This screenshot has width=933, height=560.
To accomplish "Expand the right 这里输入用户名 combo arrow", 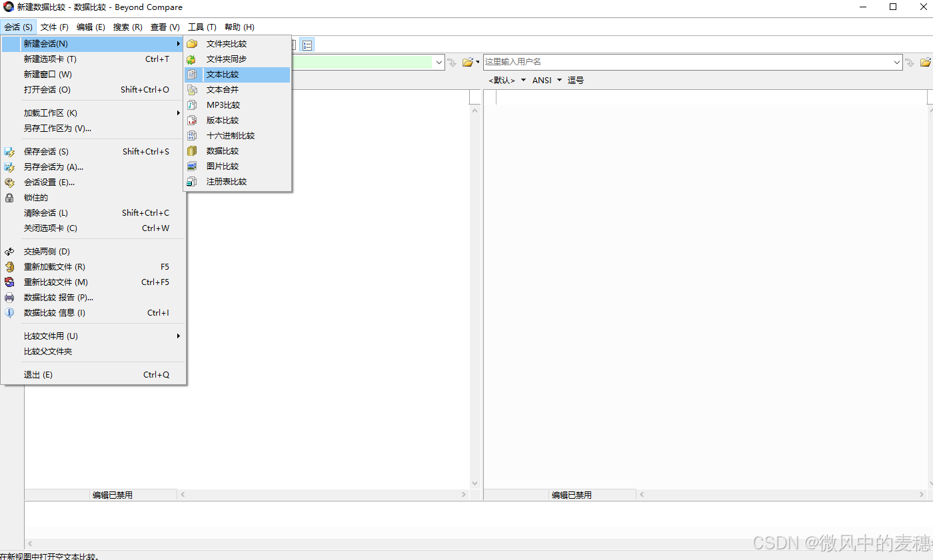I will coord(897,62).
